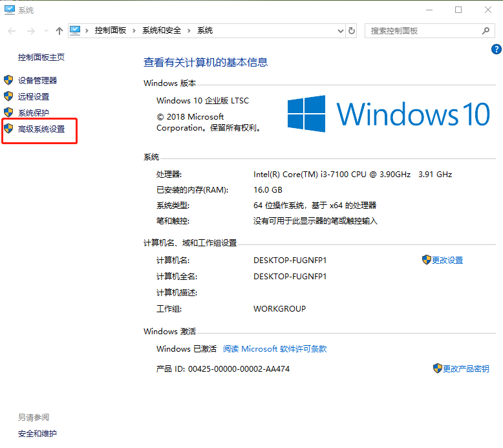Go up one level with up arrow

[59, 31]
